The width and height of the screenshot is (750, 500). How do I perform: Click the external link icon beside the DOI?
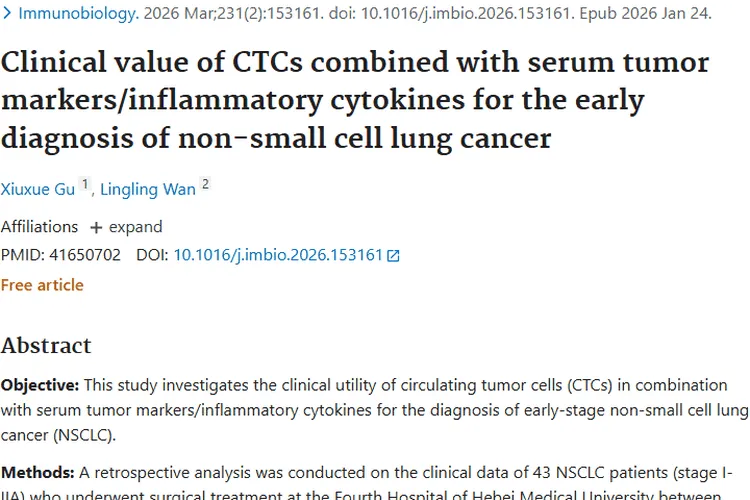394,256
